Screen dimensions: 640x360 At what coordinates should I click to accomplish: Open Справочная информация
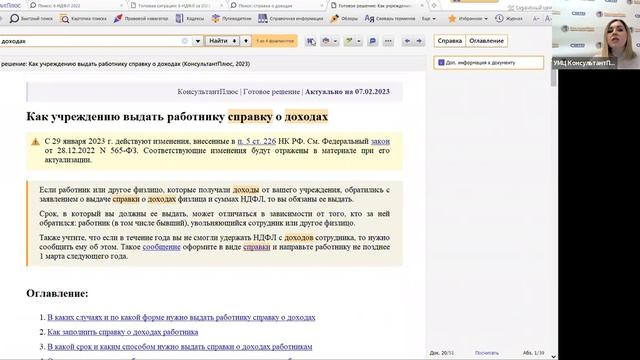coord(291,18)
